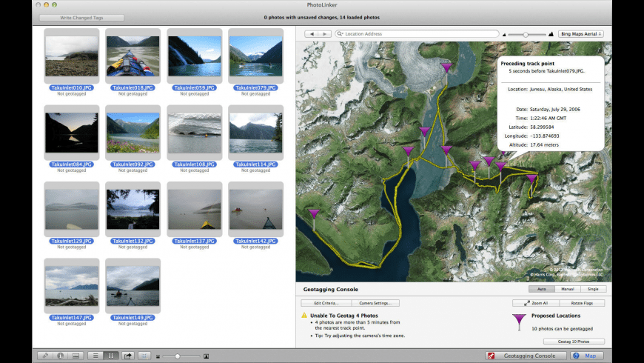This screenshot has width=644, height=363.
Task: Click 'Preceding track point' popup heading
Action: tap(527, 63)
